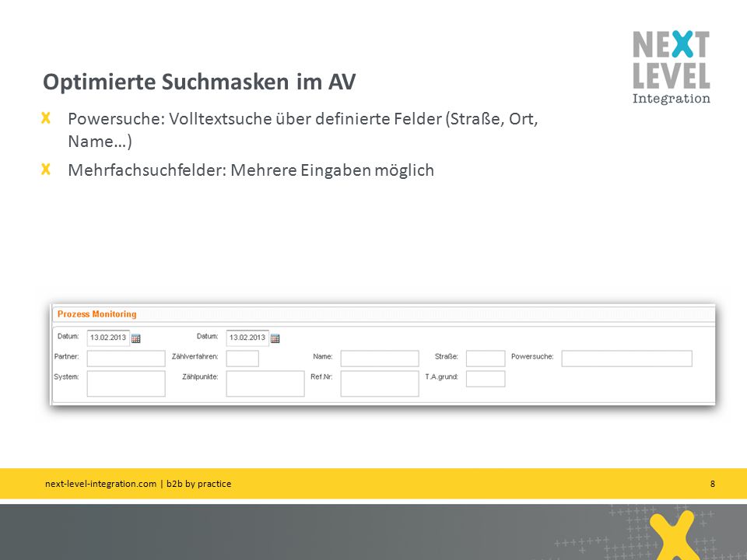The image size is (747, 560).
Task: Click page number 8 in footer
Action: 713,484
